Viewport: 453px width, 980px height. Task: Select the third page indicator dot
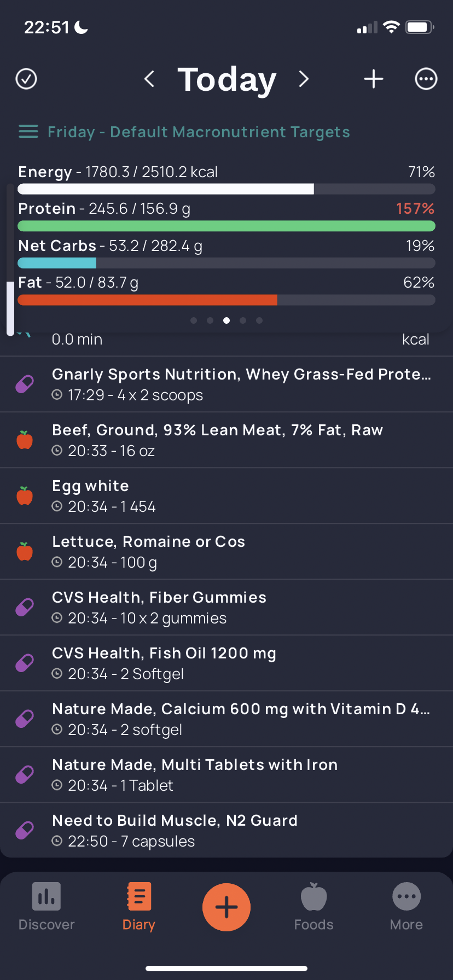226,320
